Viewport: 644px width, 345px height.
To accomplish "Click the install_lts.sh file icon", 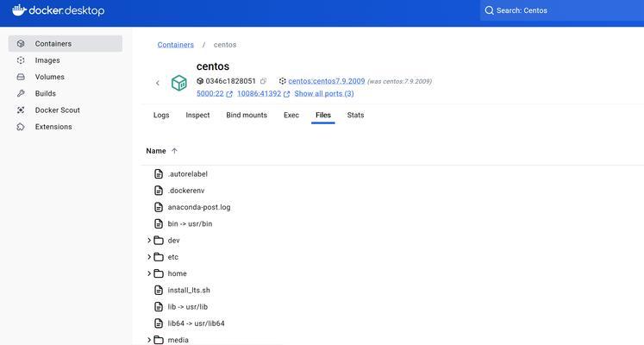I will click(x=159, y=291).
